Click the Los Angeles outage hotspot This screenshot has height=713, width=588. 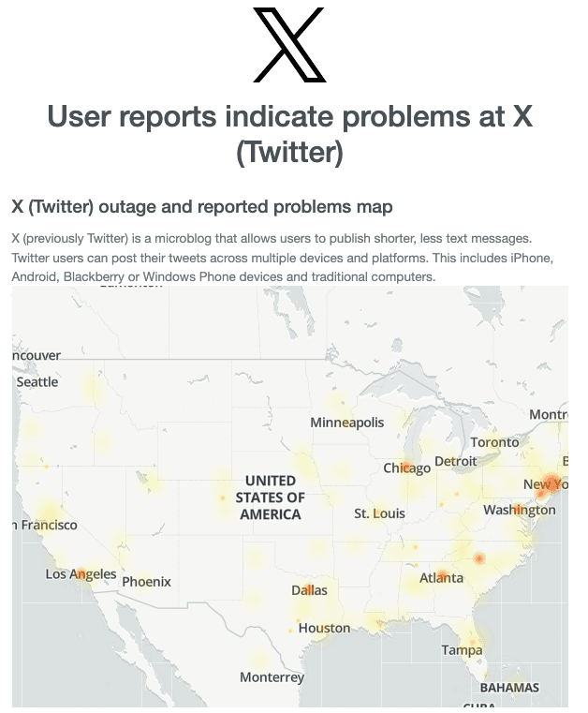[81, 573]
